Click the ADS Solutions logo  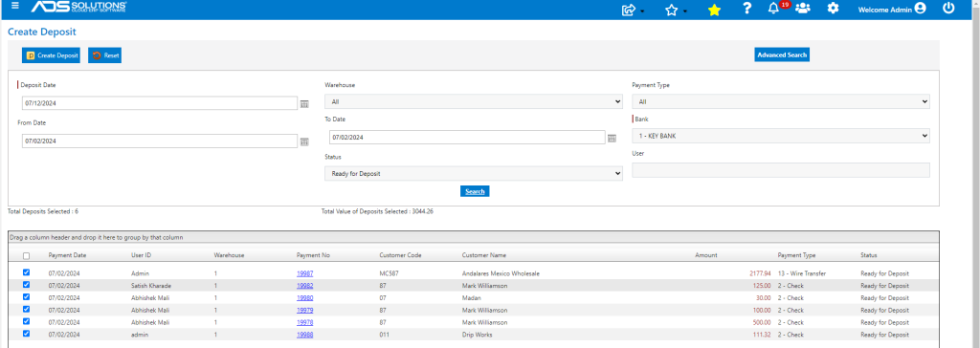pyautogui.click(x=79, y=8)
